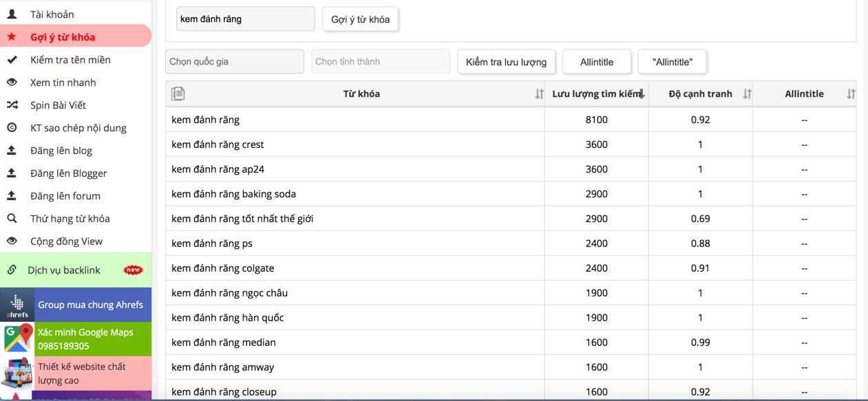Open KT sao chép nội dung

[x=76, y=127]
